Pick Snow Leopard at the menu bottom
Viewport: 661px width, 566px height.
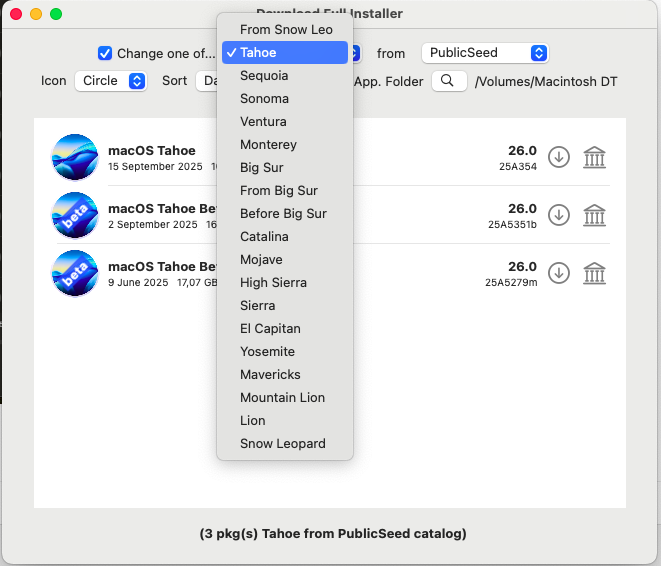click(285, 443)
